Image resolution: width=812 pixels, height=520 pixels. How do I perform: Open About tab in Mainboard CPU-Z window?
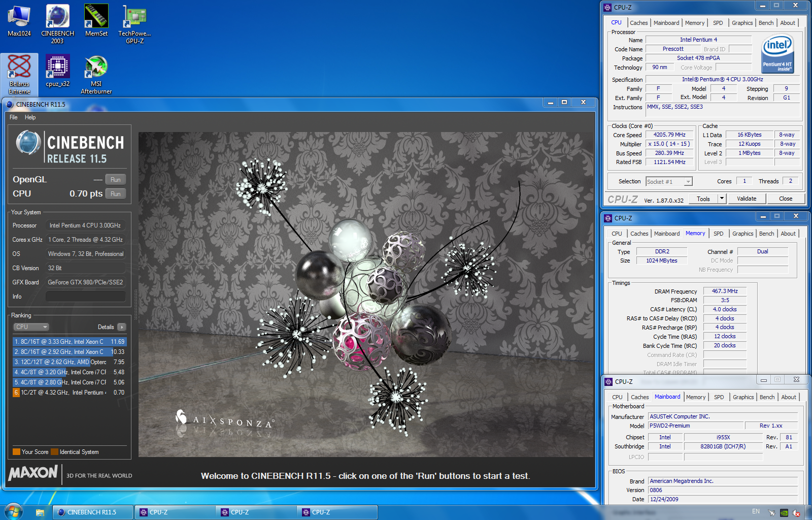pyautogui.click(x=789, y=397)
